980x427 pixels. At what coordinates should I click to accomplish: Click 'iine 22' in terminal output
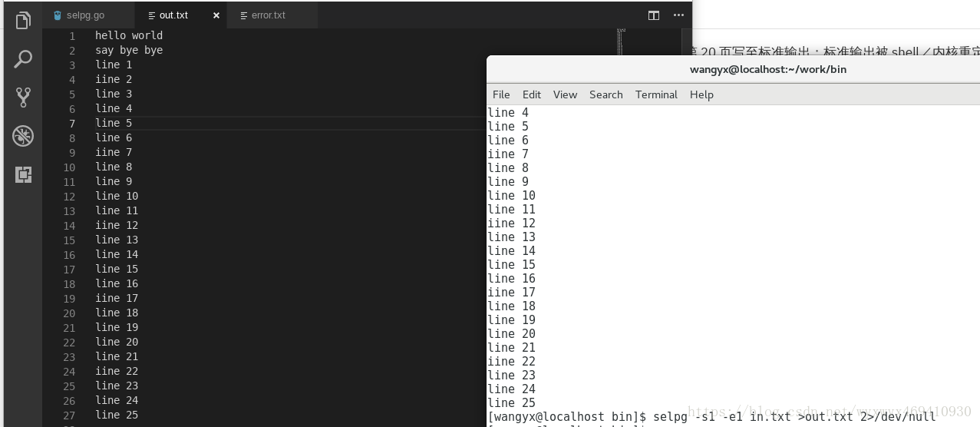(512, 362)
